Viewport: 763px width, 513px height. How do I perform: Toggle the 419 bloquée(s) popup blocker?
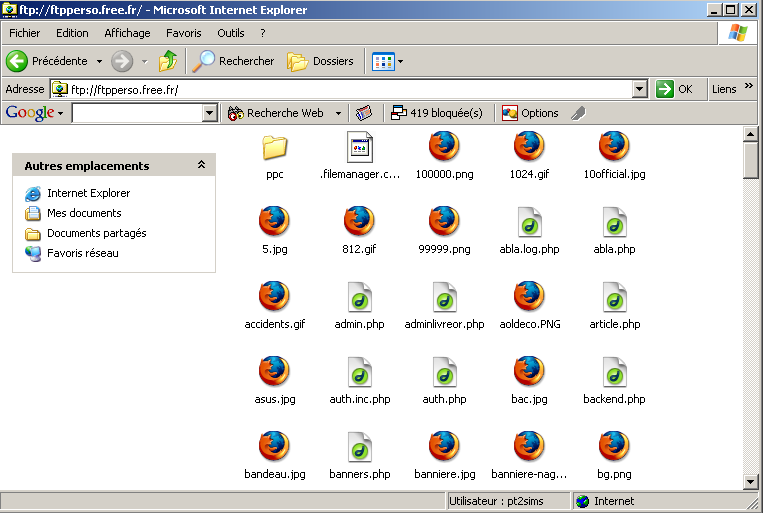click(x=436, y=113)
